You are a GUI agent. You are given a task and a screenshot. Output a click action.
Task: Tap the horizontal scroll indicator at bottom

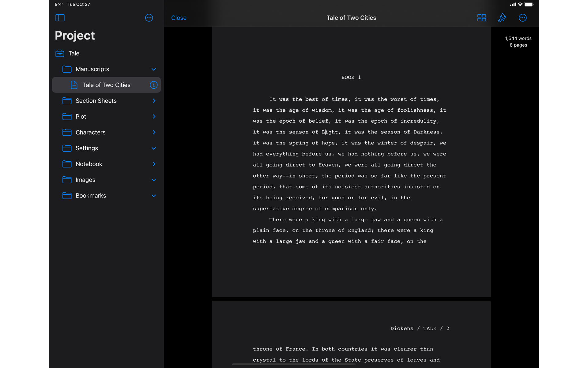coord(294,364)
